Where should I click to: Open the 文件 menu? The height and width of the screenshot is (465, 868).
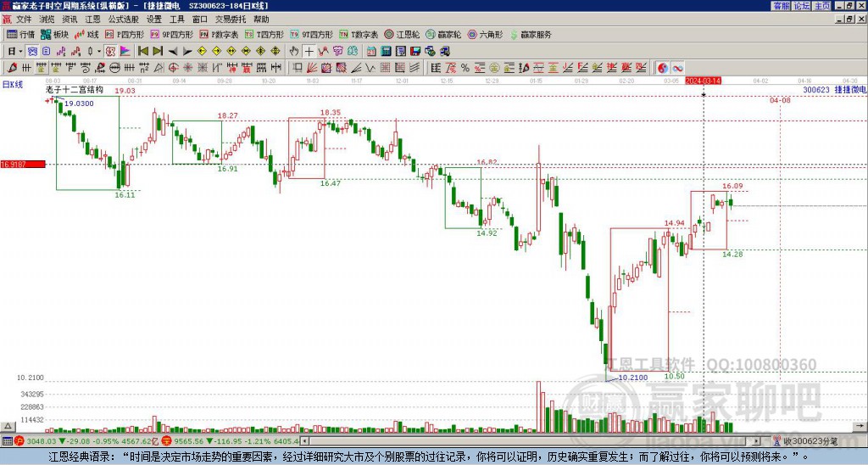24,20
